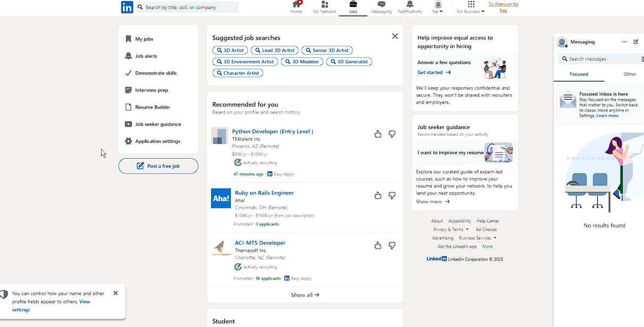Viewport: 644px width, 327px height.
Task: Click the job search input field
Action: [187, 7]
